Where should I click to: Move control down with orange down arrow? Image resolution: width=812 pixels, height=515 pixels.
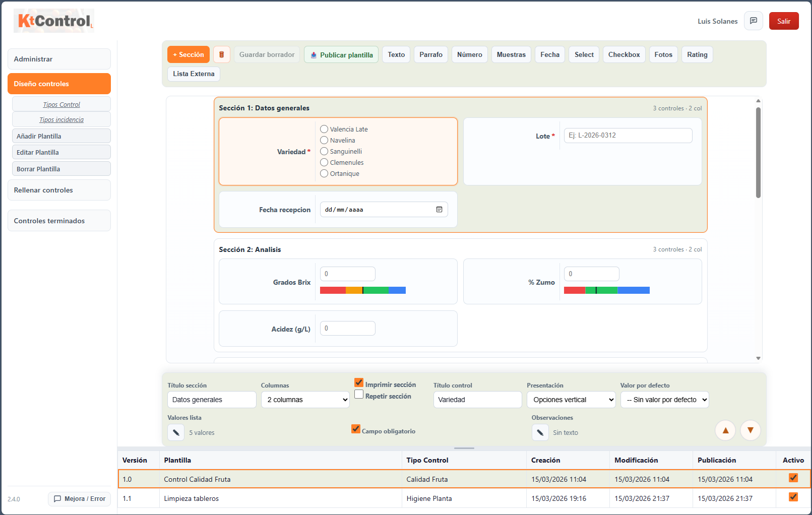[x=750, y=430]
